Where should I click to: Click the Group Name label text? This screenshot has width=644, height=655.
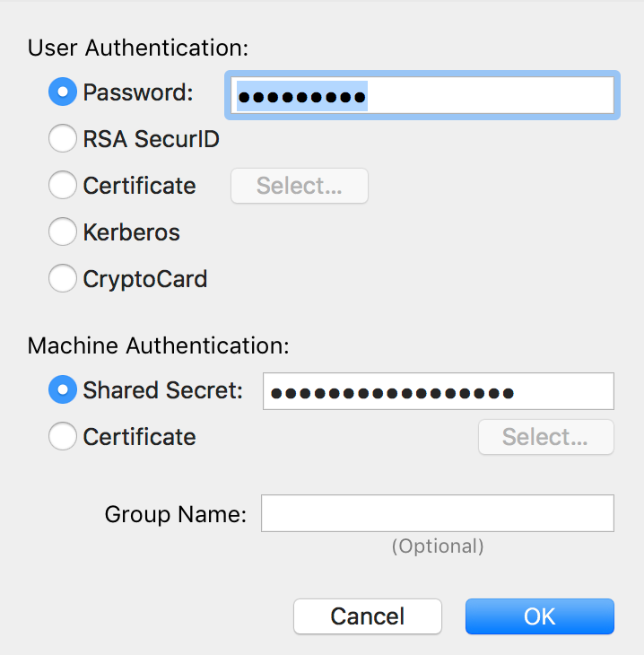point(175,514)
